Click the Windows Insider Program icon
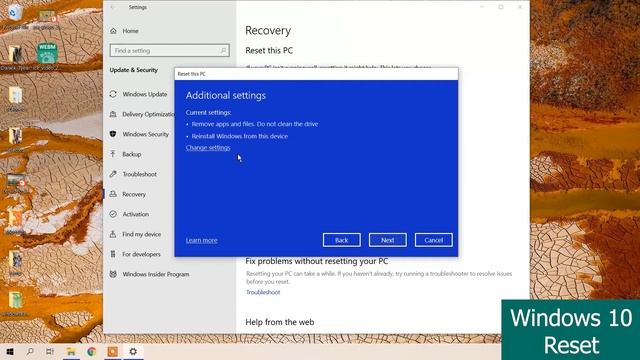Image resolution: width=640 pixels, height=360 pixels. point(113,274)
